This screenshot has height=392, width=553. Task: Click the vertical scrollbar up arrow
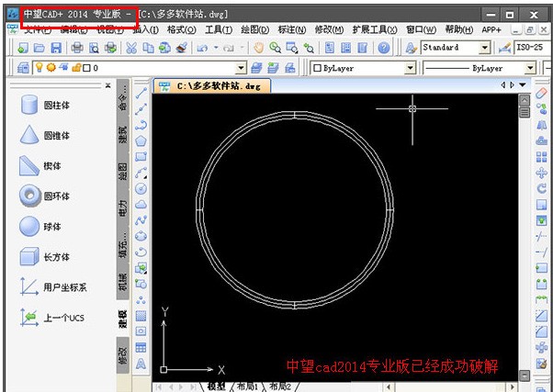coord(525,100)
